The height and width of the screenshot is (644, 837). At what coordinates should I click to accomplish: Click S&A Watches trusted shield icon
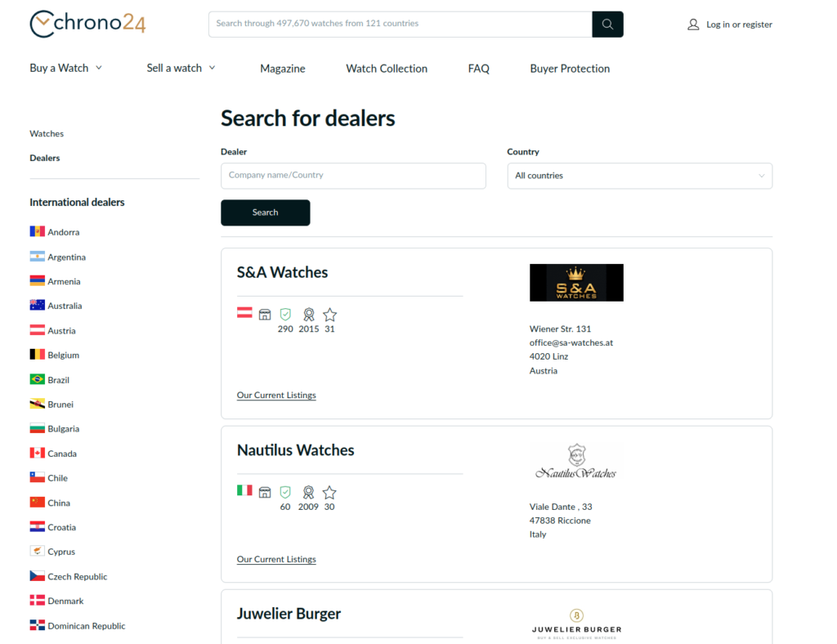285,315
